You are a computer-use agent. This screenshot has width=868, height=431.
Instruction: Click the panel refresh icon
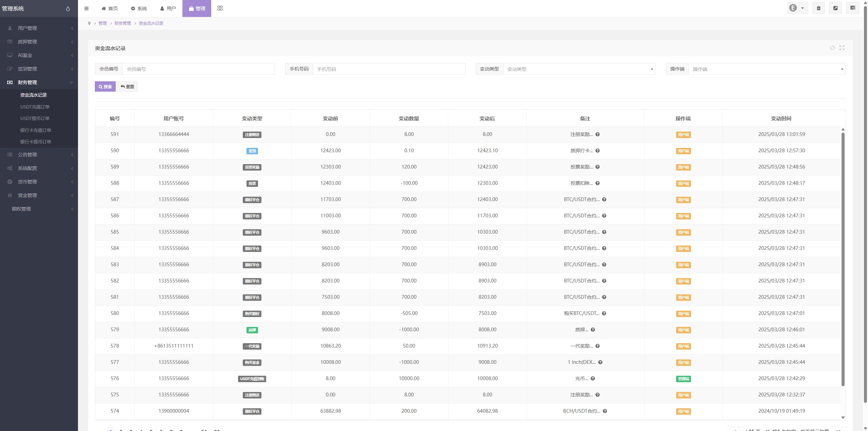tap(832, 48)
